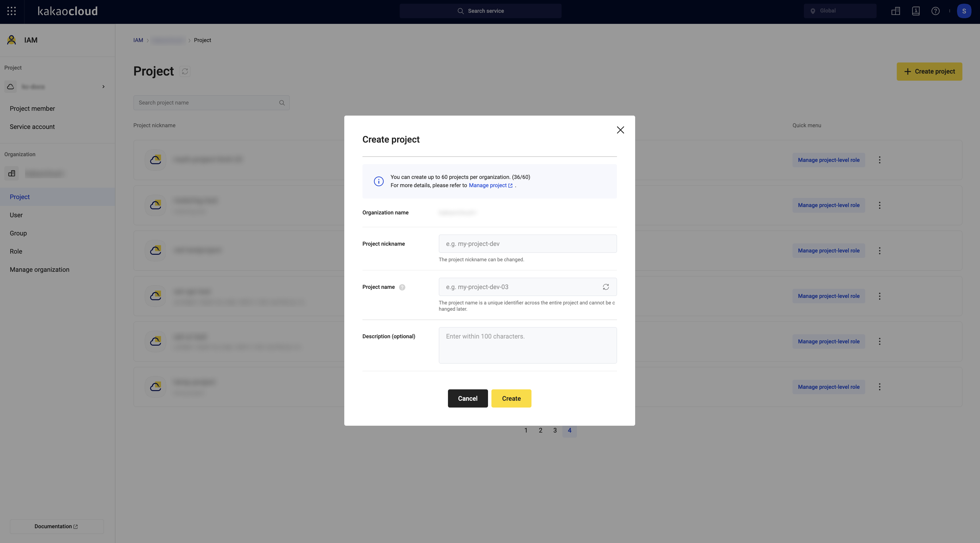Click Manage project-level role for fourth project

coord(829,296)
